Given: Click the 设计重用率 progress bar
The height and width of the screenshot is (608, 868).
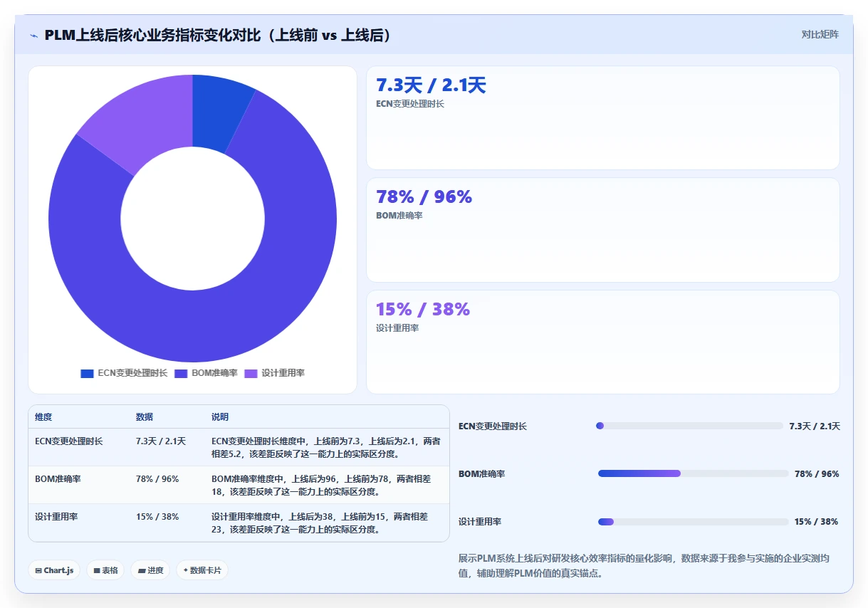Looking at the screenshot, I should 694,522.
